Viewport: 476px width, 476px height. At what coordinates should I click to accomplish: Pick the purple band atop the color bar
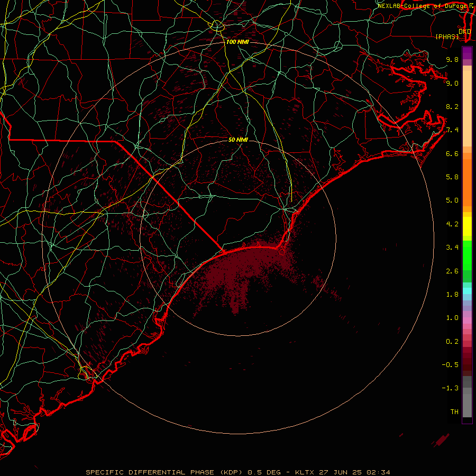(x=467, y=53)
